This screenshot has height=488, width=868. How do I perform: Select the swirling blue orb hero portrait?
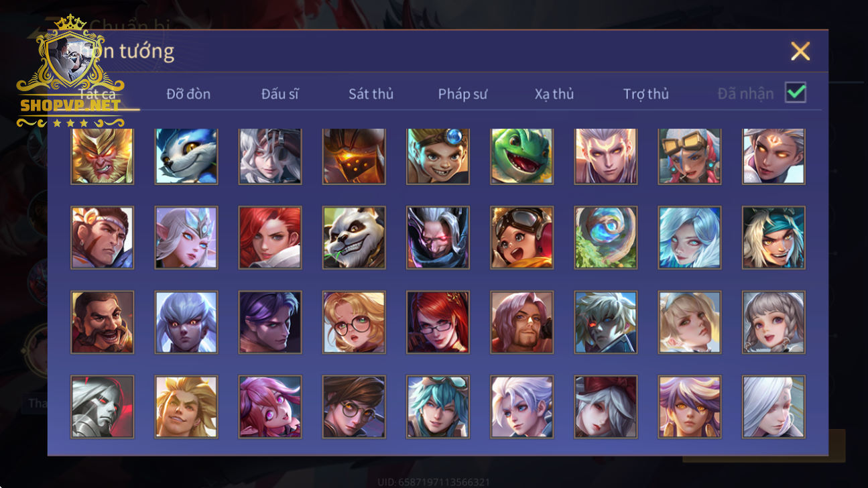pyautogui.click(x=606, y=237)
